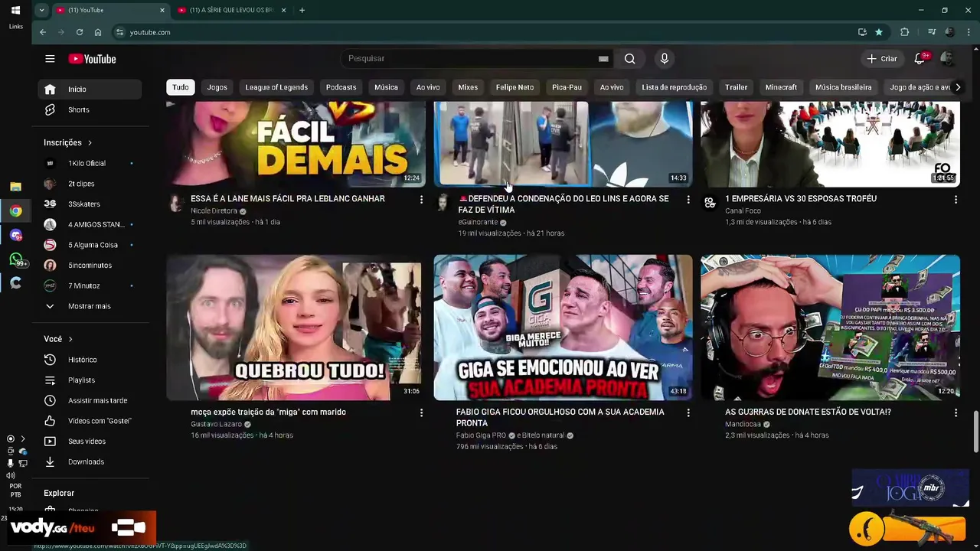Show more chips with right arrow
The width and height of the screenshot is (980, 551).
click(957, 87)
